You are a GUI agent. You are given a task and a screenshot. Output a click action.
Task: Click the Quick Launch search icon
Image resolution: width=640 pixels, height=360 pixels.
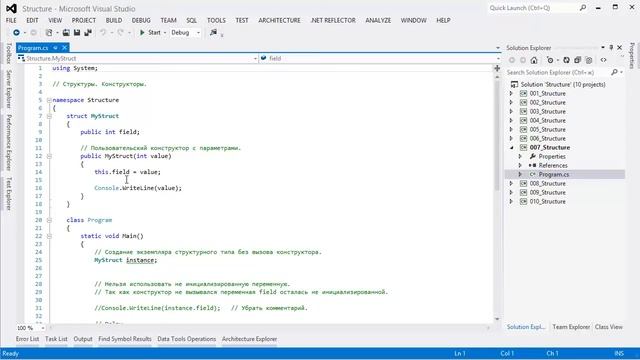click(x=583, y=8)
